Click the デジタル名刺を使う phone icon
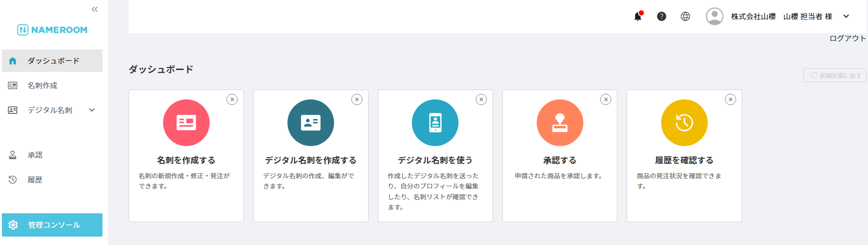 coord(435,123)
